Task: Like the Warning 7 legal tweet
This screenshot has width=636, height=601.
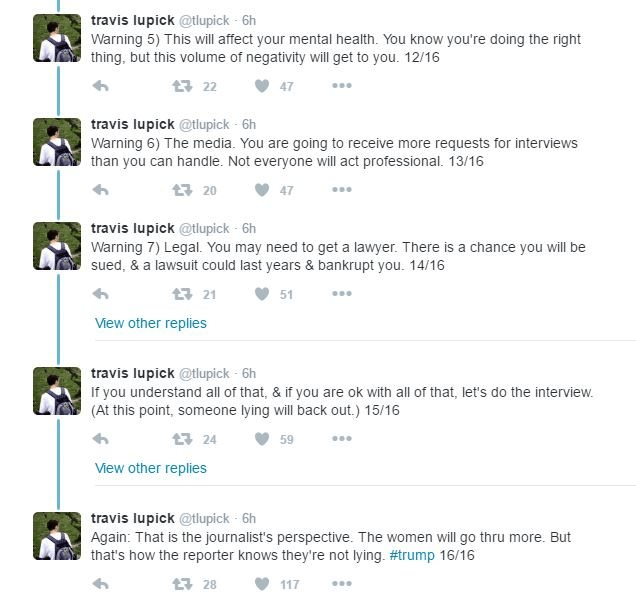Action: click(262, 294)
